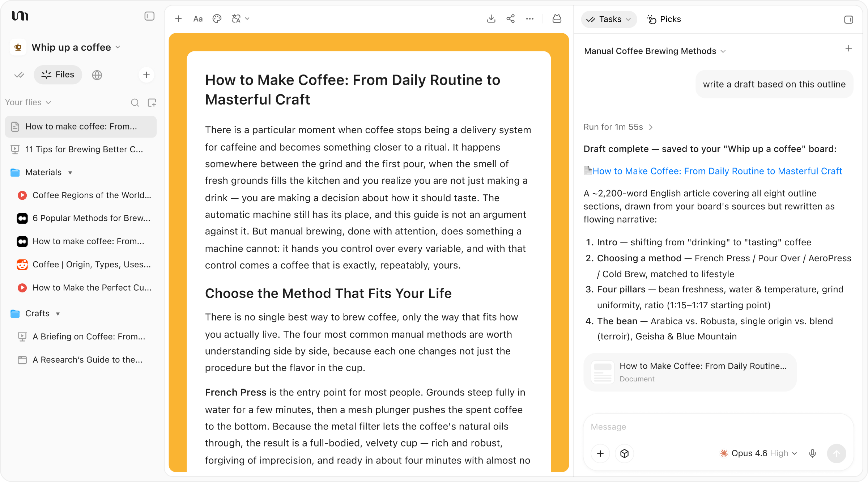Open How to Make the Perfect Cu... video
The height and width of the screenshot is (482, 868).
(84, 288)
